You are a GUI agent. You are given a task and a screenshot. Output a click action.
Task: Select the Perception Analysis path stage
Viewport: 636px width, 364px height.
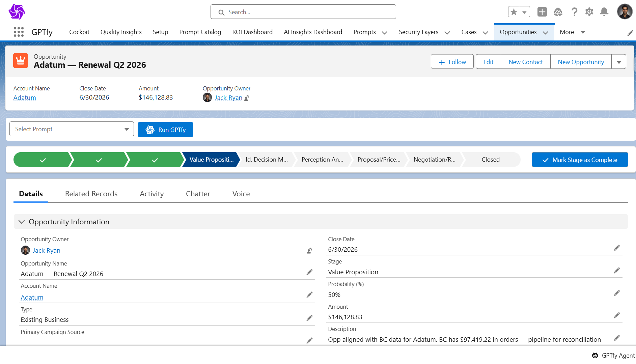[323, 160]
